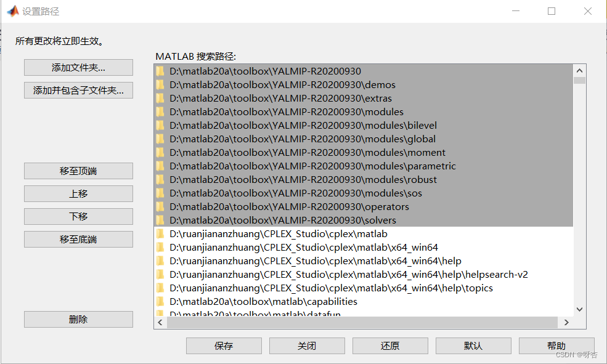This screenshot has height=364, width=607.
Task: Select path ending modules\global
Action: coord(364,139)
